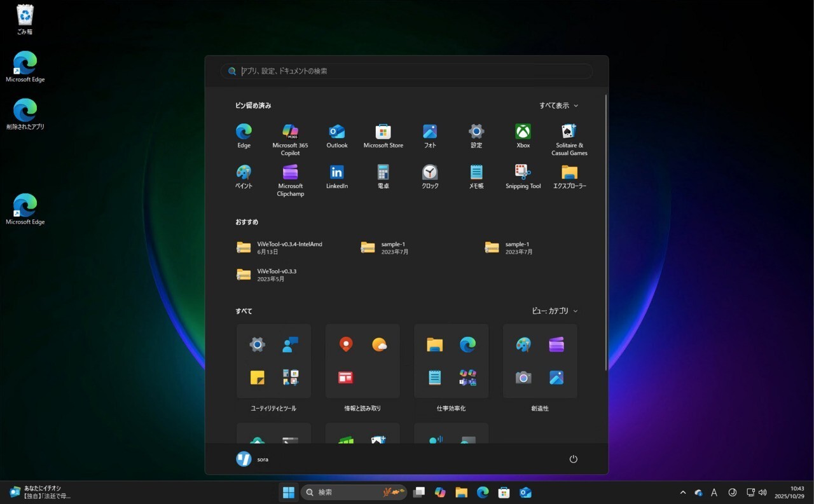Launch Microsoft Clipchamp
The image size is (814, 504).
(x=290, y=173)
